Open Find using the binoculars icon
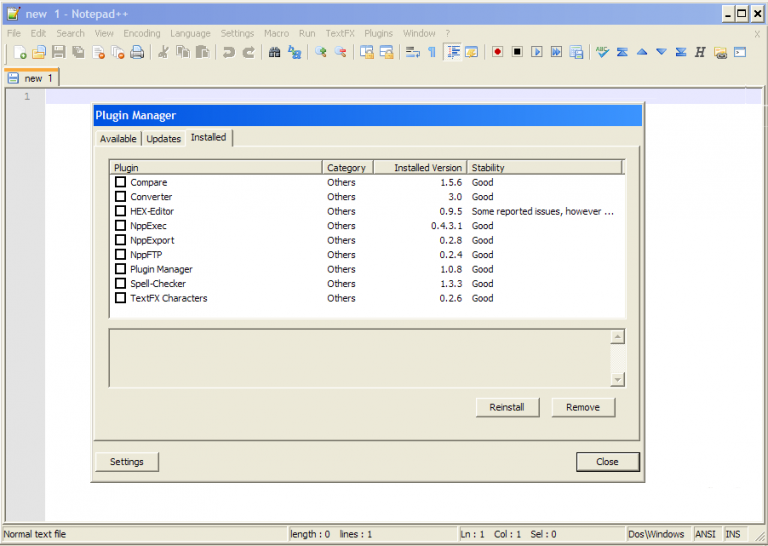Viewport: 768px width, 546px height. click(x=274, y=52)
